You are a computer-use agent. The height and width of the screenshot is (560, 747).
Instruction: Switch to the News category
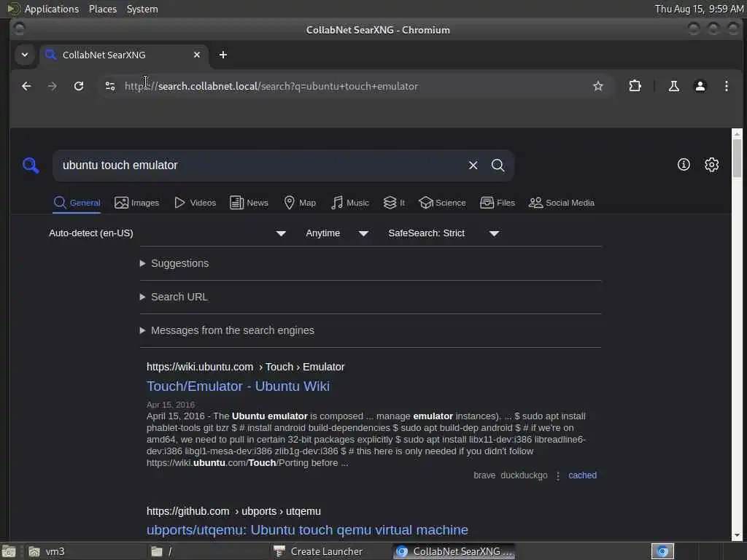[249, 203]
